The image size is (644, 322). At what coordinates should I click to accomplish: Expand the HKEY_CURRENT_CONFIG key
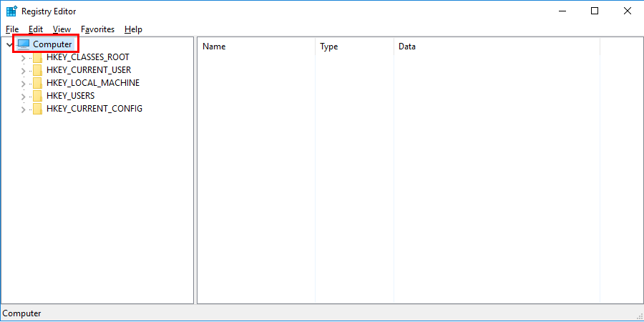[x=23, y=109]
